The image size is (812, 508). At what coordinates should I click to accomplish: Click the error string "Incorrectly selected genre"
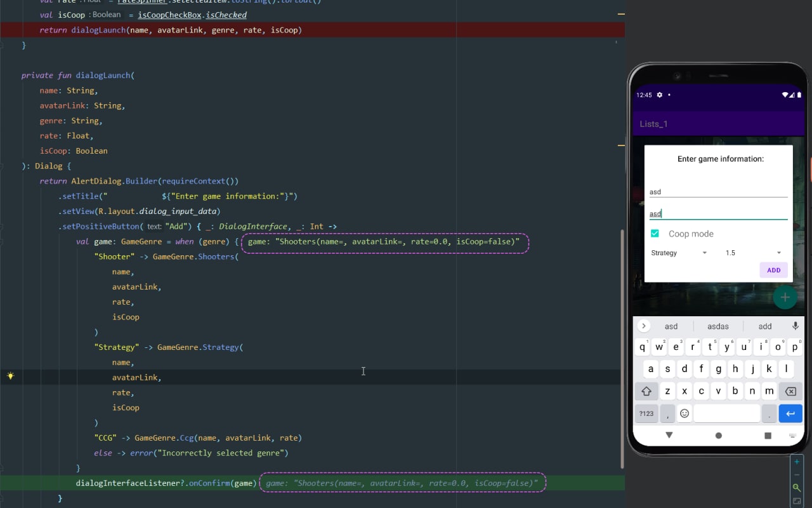pyautogui.click(x=223, y=453)
